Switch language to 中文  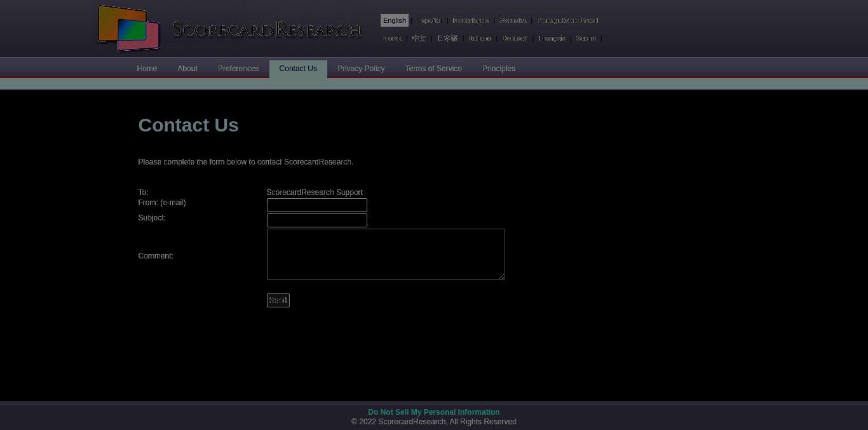pyautogui.click(x=419, y=38)
